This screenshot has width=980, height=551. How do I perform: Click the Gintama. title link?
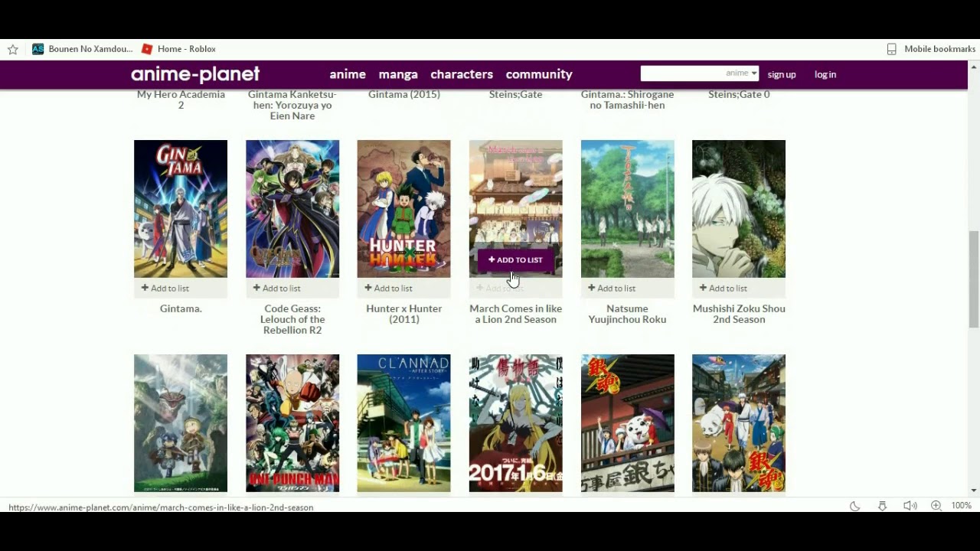(x=181, y=308)
